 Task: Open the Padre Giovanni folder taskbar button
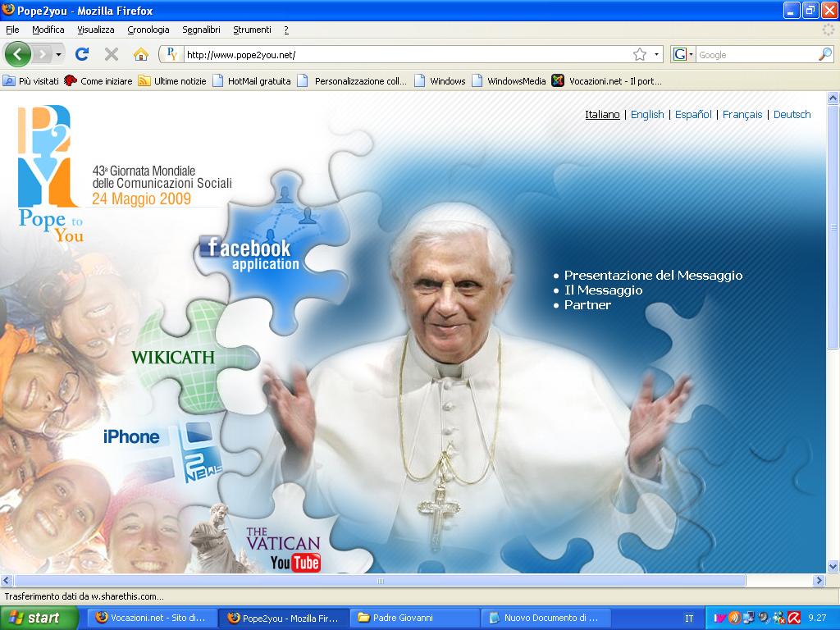[415, 619]
